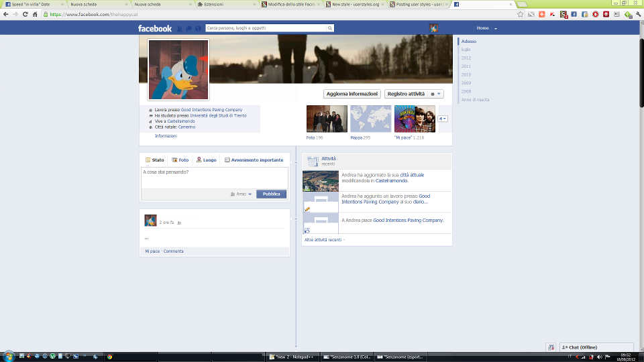The height and width of the screenshot is (362, 644).
Task: Click the Facebook logo in the blue bar
Action: 155,28
